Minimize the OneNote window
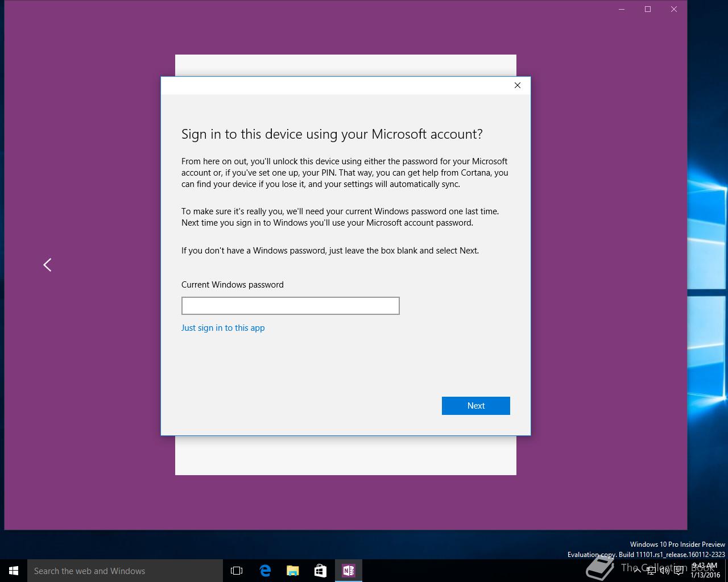728x582 pixels. 622,9
